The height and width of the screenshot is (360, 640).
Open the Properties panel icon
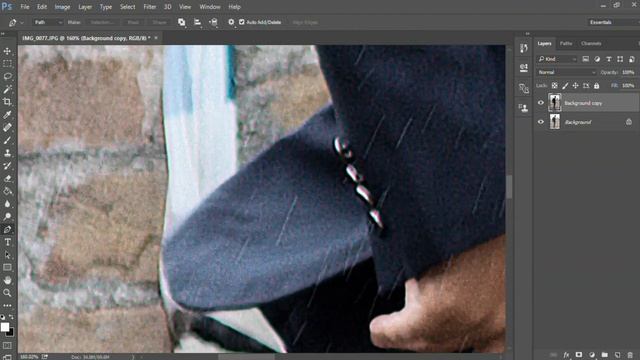coord(524,68)
